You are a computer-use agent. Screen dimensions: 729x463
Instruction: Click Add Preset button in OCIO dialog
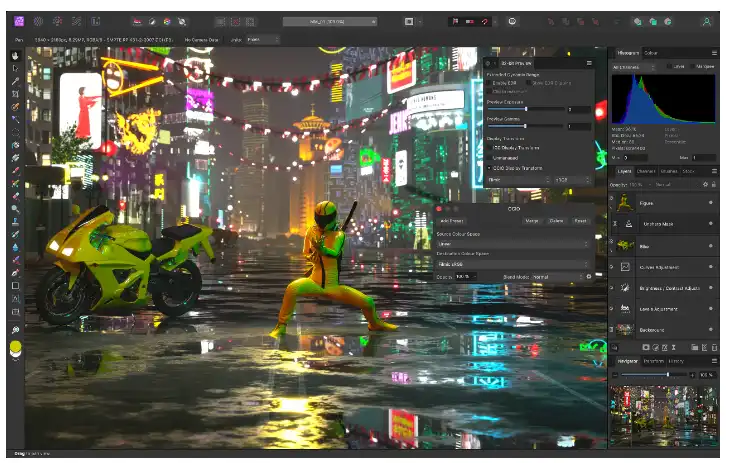(x=452, y=221)
